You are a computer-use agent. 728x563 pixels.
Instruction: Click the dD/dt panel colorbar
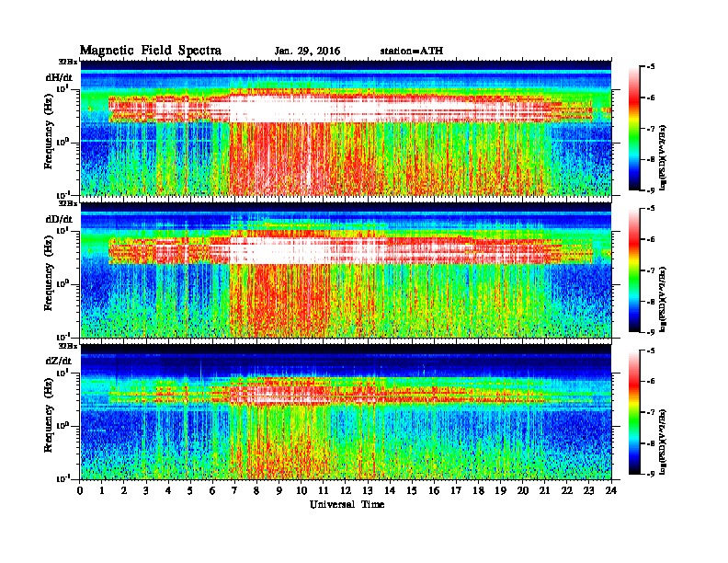[x=634, y=270]
